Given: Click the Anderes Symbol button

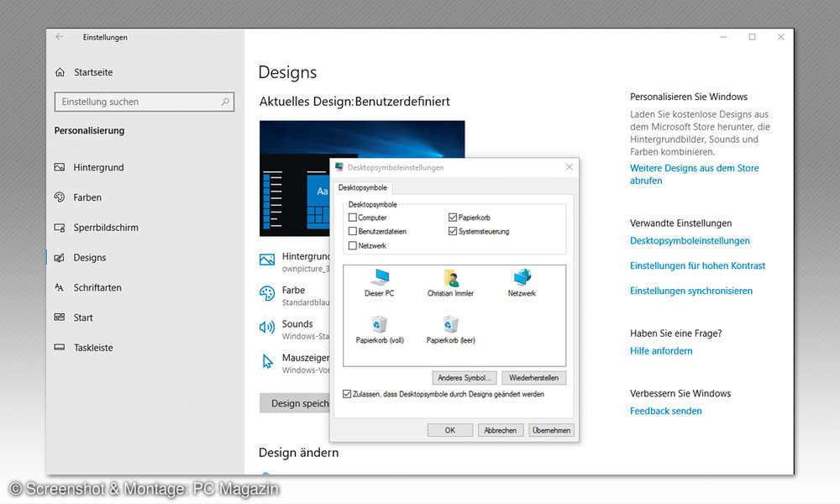Looking at the screenshot, I should coord(465,378).
